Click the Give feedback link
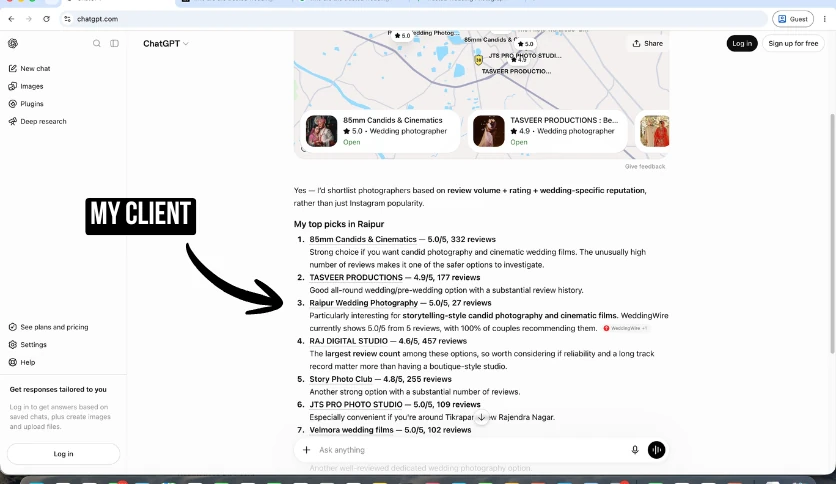836x484 pixels. coord(645,166)
